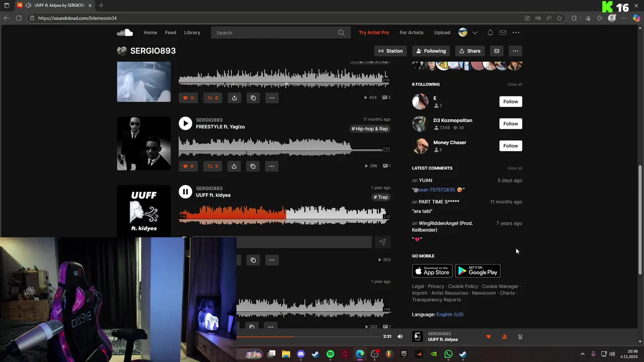Open the SoundCloud logo home link
The height and width of the screenshot is (362, 644).
[125, 33]
